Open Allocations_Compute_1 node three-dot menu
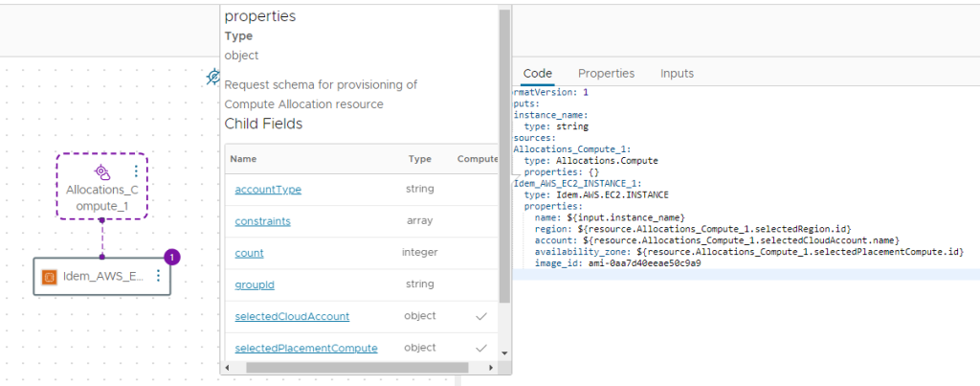This screenshot has width=980, height=386. click(x=136, y=171)
